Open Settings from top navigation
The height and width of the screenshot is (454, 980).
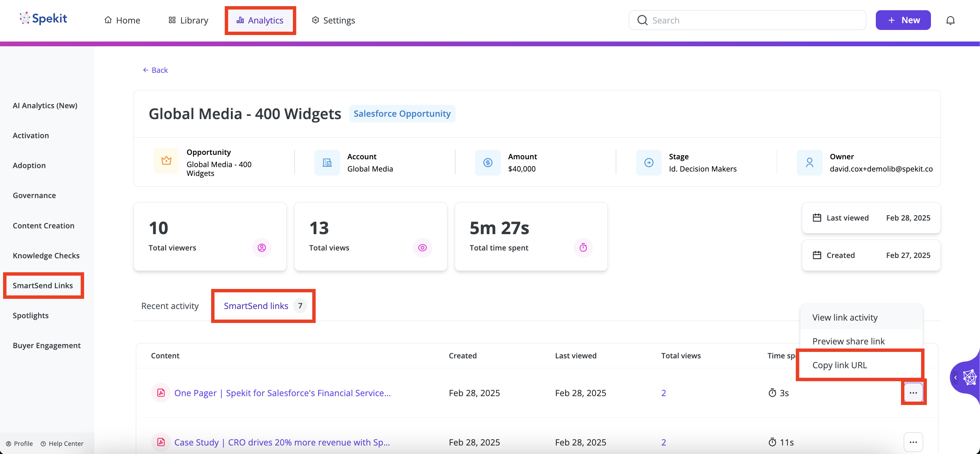(x=333, y=20)
